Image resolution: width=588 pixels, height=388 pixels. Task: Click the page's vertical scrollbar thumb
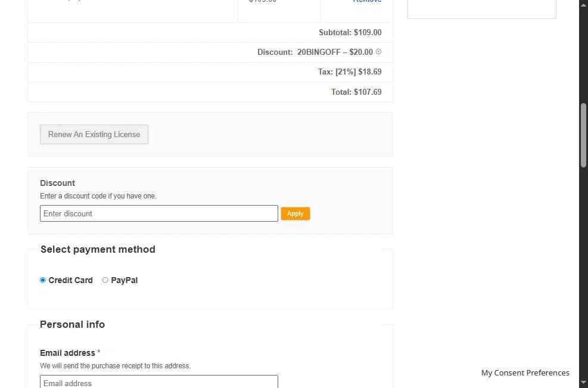[583, 135]
